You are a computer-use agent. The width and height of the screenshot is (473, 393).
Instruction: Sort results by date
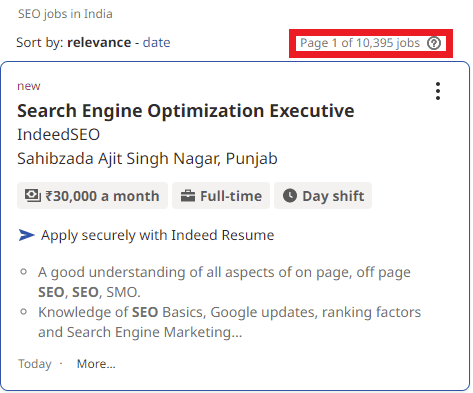(x=156, y=42)
